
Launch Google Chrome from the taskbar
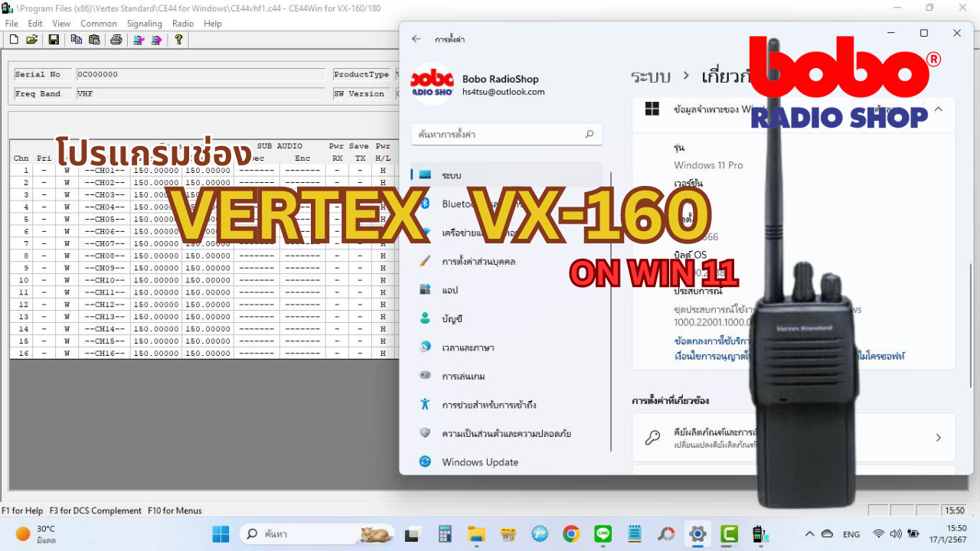tap(571, 533)
